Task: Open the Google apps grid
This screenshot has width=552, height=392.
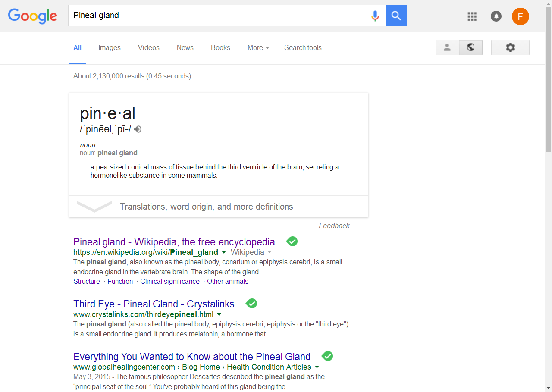Action: pyautogui.click(x=472, y=16)
